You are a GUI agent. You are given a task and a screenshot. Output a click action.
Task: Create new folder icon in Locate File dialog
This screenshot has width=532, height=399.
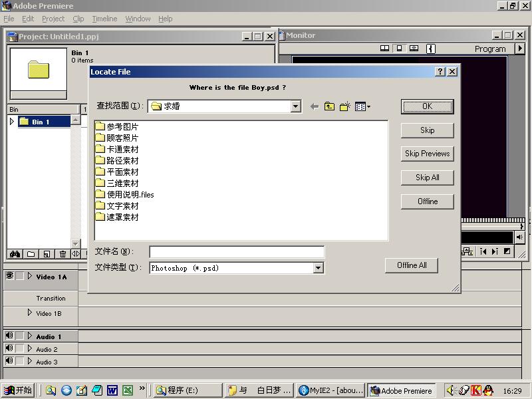[344, 106]
